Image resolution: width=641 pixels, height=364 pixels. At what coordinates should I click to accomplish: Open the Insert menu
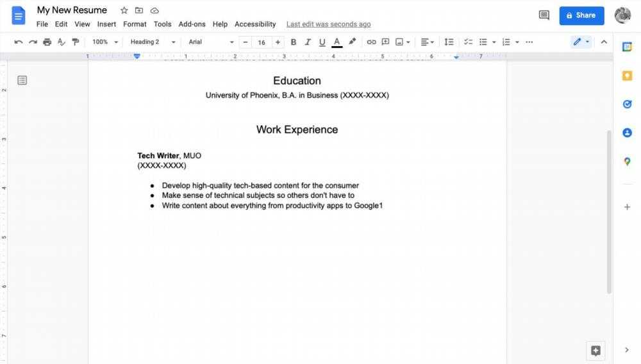[106, 24]
